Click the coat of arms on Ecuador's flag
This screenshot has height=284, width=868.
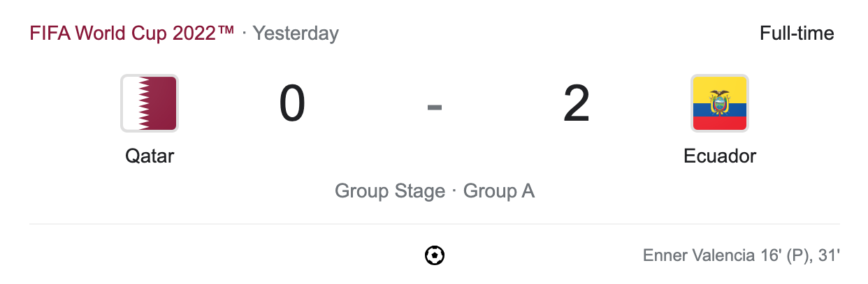719,103
